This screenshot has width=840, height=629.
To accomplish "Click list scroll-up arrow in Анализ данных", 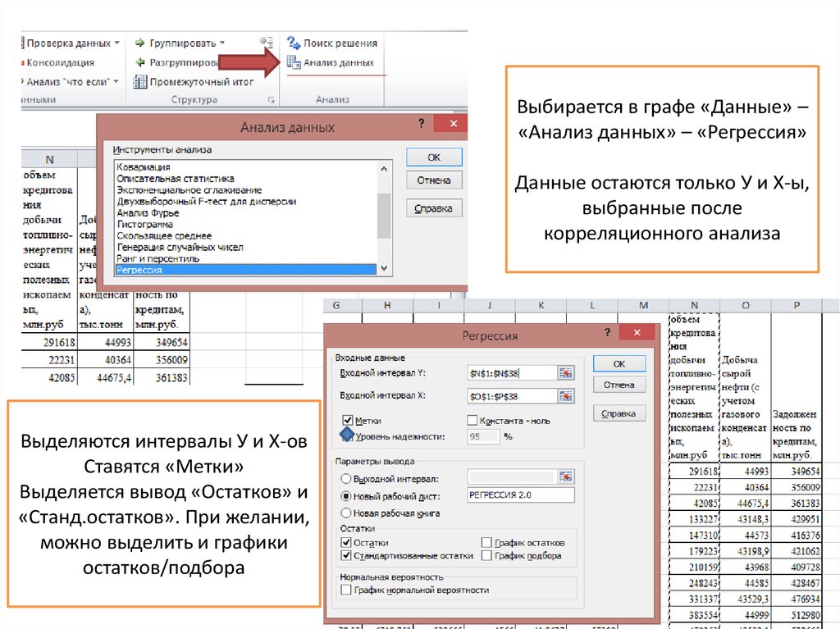I will pos(384,169).
